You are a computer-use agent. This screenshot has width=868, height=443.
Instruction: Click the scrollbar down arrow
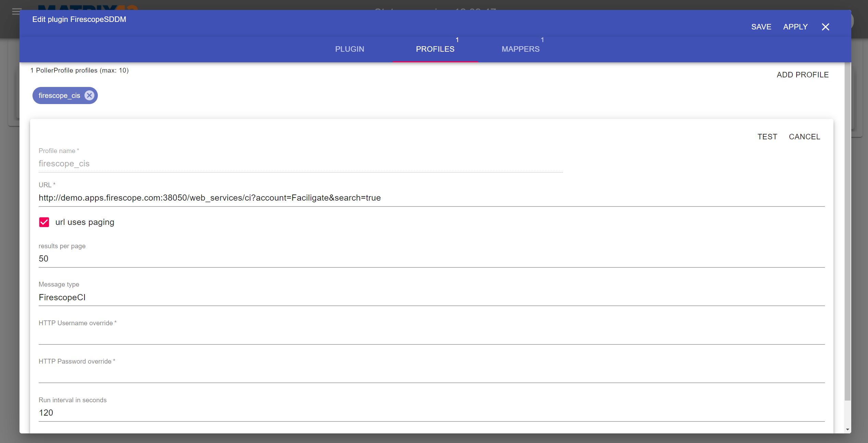[847, 429]
